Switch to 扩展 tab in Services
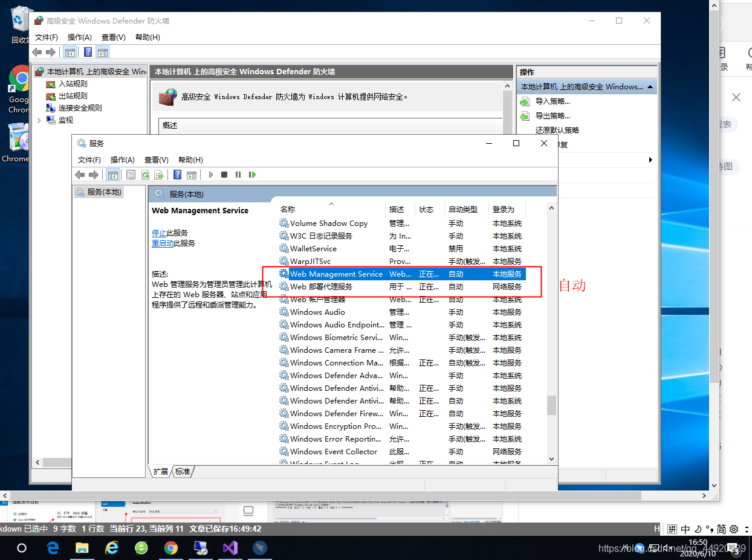 [x=161, y=471]
